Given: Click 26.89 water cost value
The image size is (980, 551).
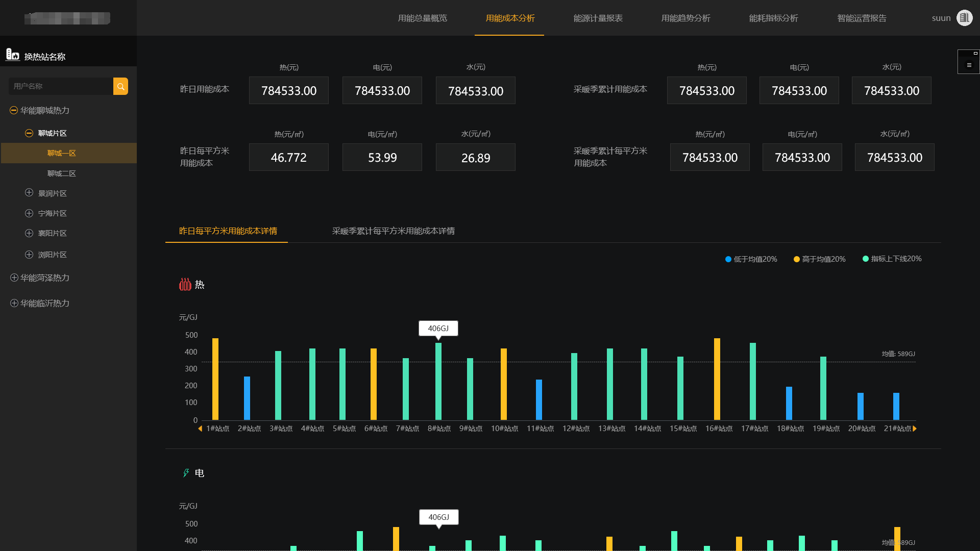Looking at the screenshot, I should pyautogui.click(x=476, y=157).
